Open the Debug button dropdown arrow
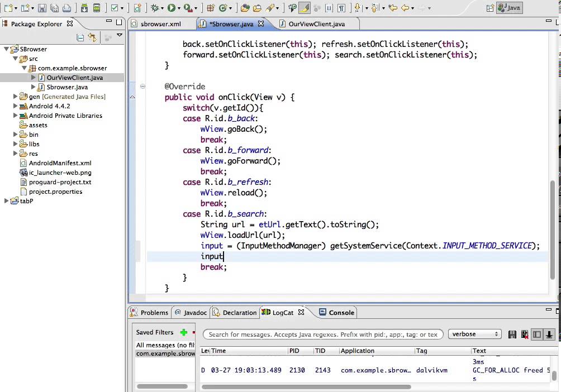The height and width of the screenshot is (392, 561). (x=163, y=8)
